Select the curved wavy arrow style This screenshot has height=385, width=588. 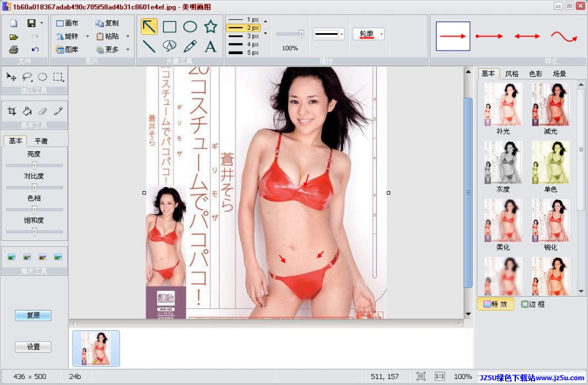564,36
